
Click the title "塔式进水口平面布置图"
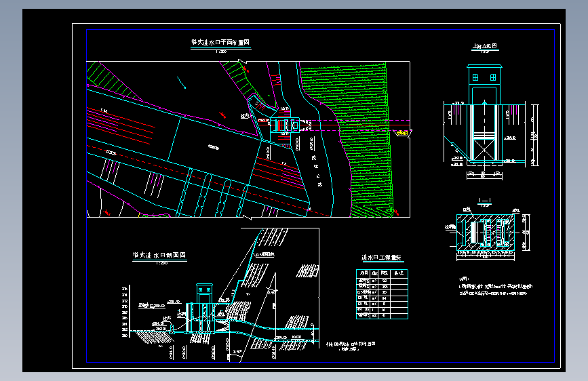pyautogui.click(x=220, y=43)
